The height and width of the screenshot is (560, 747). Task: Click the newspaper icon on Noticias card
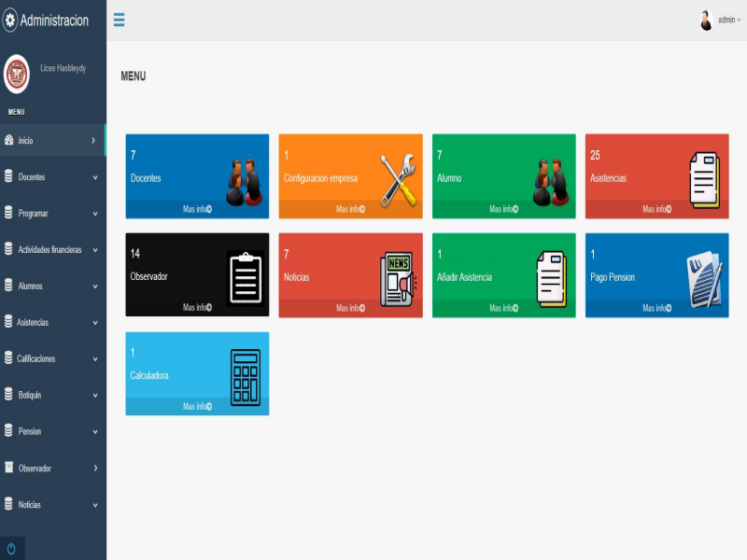tap(400, 277)
